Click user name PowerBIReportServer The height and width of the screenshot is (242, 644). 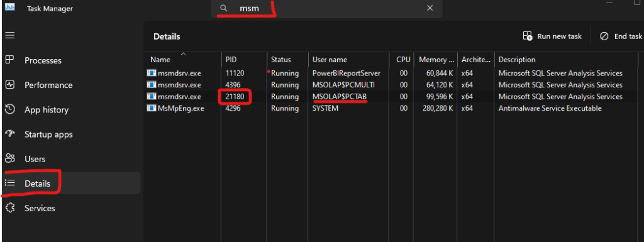(347, 74)
